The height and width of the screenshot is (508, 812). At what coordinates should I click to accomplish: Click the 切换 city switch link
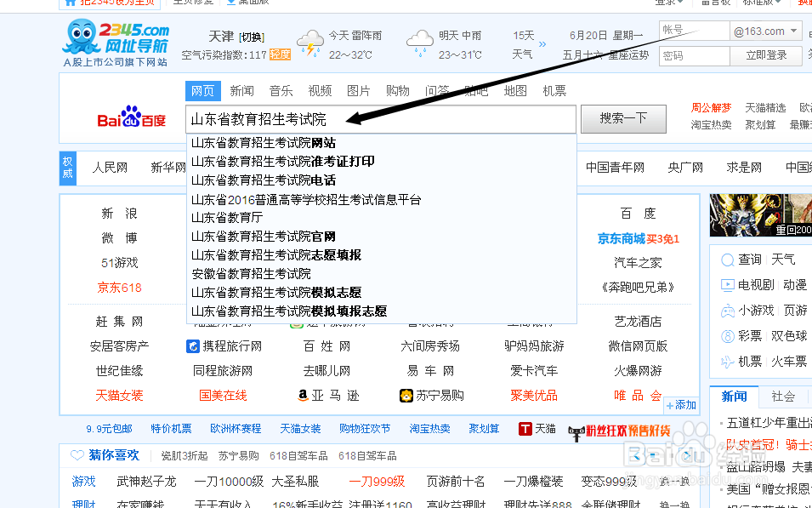(252, 37)
